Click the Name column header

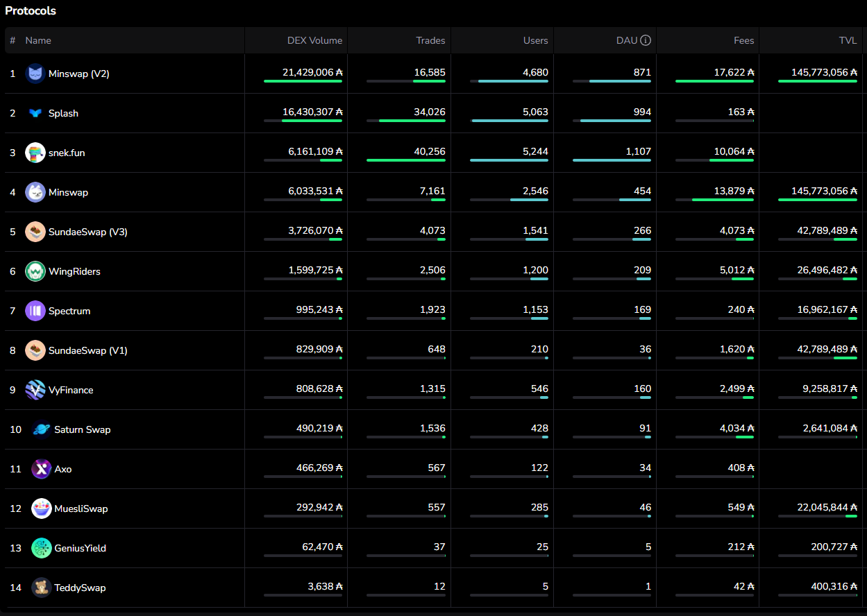tap(38, 40)
